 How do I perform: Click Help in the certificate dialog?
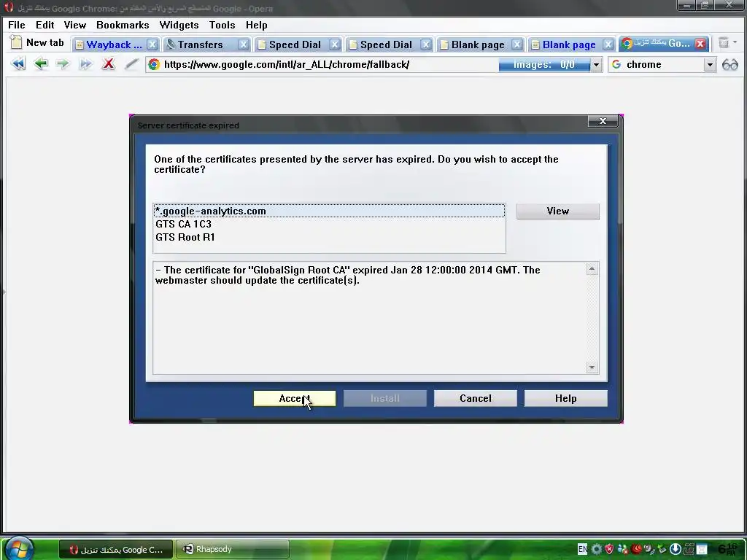(x=565, y=399)
